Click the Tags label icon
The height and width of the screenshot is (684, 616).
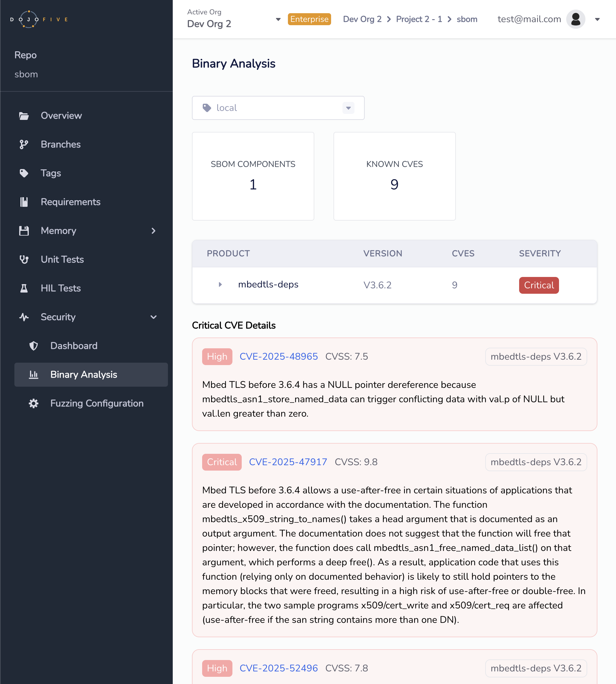[x=24, y=173]
